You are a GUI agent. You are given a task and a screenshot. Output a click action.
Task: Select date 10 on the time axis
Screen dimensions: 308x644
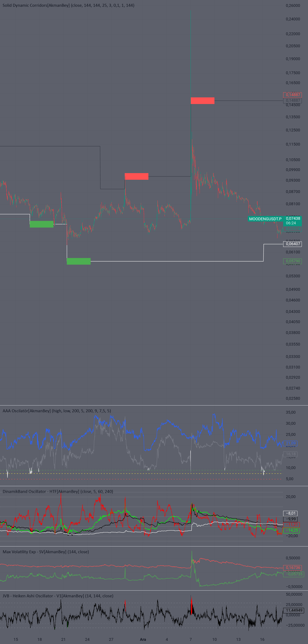[215, 639]
